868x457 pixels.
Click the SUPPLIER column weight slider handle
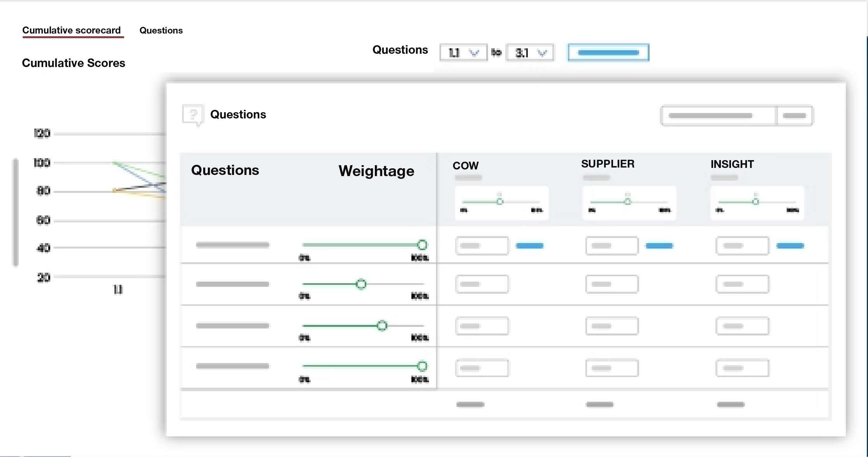627,201
